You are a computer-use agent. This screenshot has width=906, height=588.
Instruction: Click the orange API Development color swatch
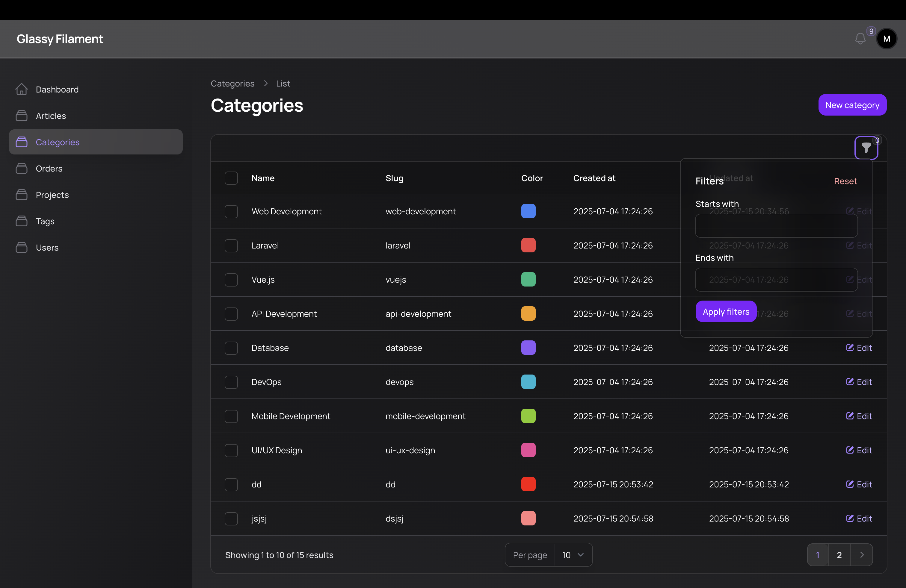[528, 314]
